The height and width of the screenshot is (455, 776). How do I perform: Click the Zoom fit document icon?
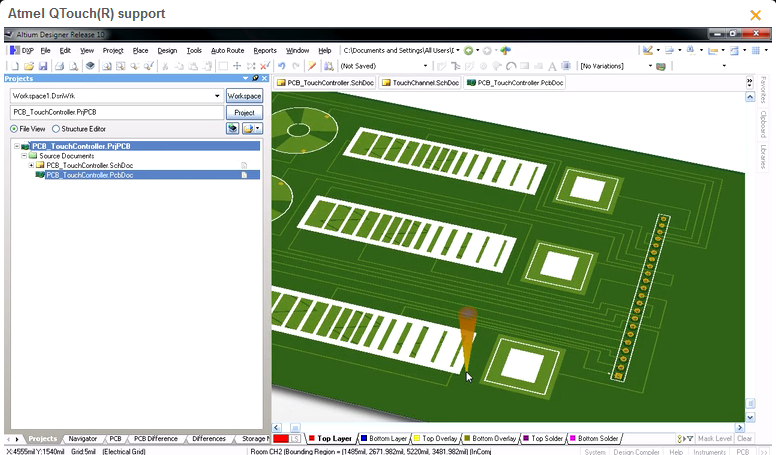coord(106,66)
